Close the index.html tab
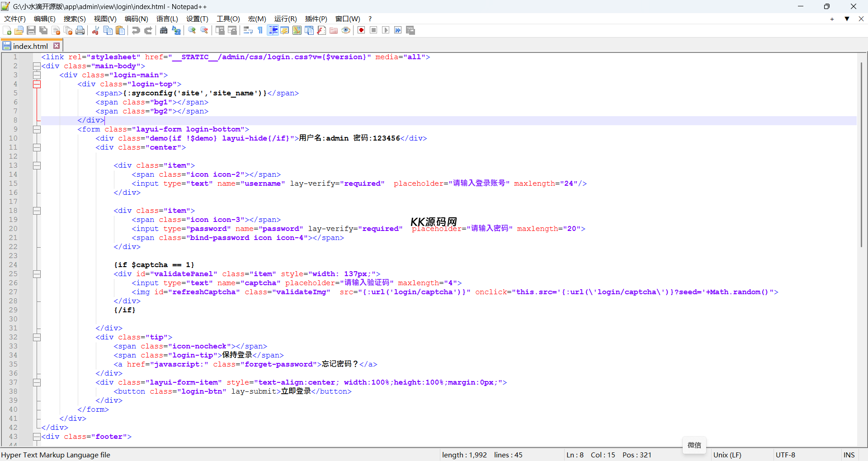Viewport: 868px width, 461px height. point(57,46)
